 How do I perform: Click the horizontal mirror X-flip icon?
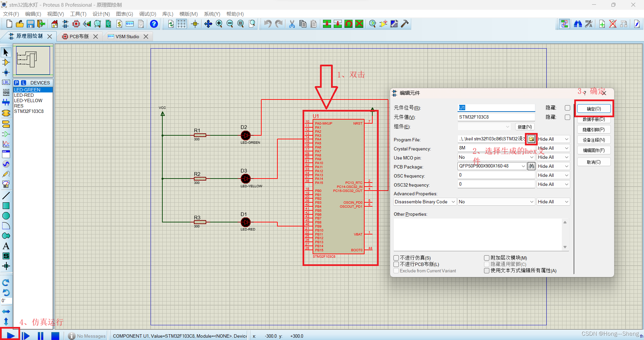click(x=6, y=312)
